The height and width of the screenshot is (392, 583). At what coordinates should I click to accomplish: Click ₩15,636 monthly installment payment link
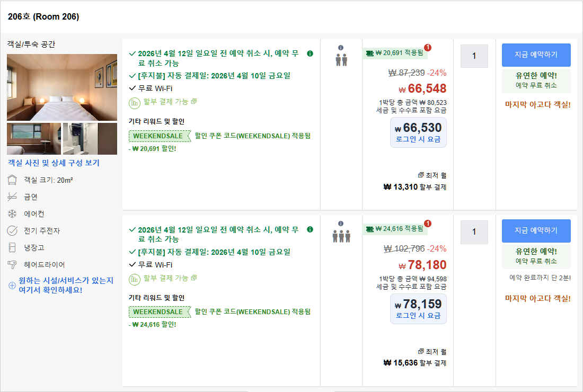[415, 363]
